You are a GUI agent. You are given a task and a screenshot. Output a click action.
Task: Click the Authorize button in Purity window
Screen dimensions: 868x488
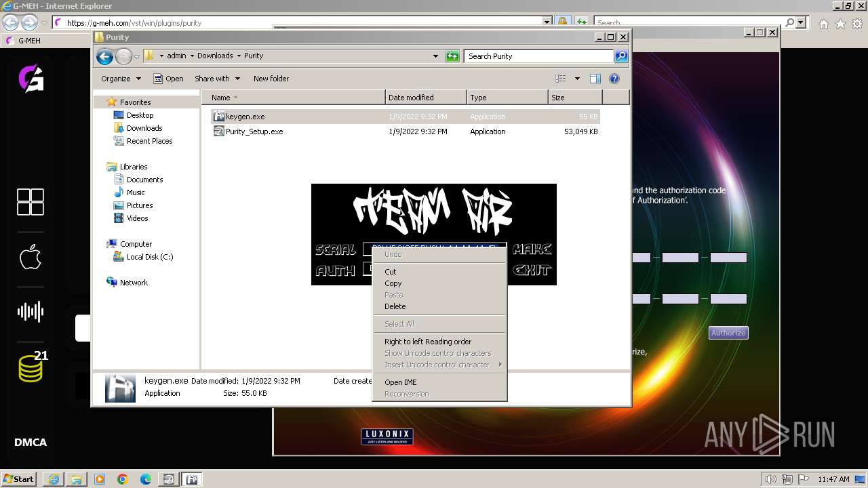tap(728, 333)
